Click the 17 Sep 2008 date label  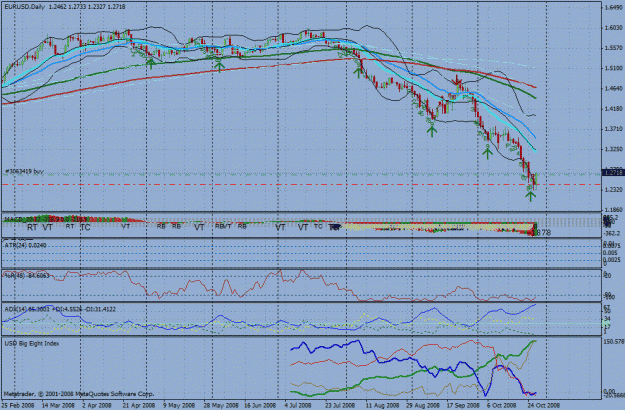tap(463, 405)
